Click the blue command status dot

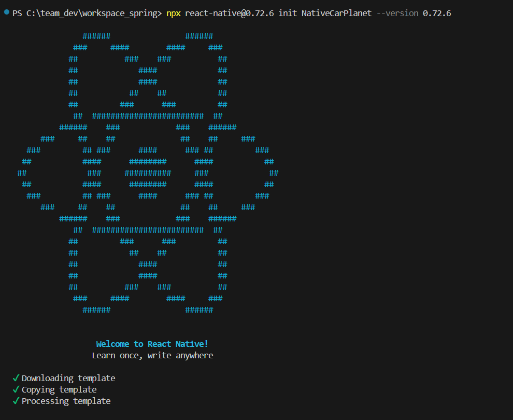click(x=7, y=12)
